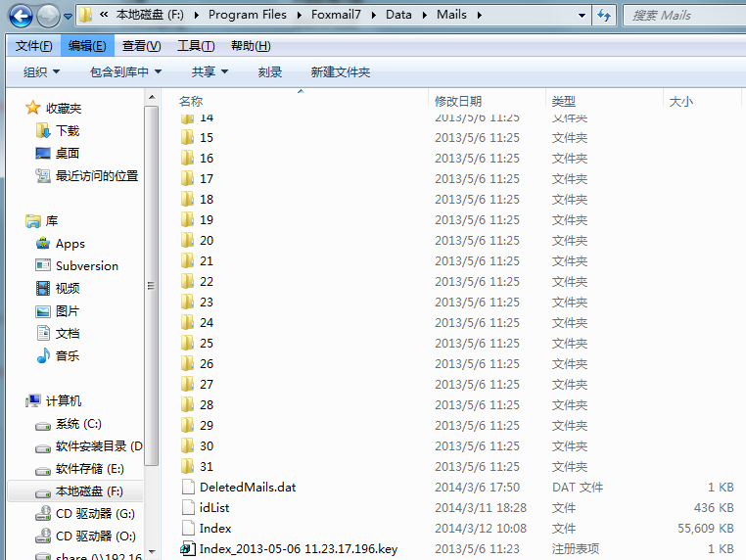This screenshot has height=560, width=746.
Task: Click the refresh icon beside address bar
Action: pos(604,16)
